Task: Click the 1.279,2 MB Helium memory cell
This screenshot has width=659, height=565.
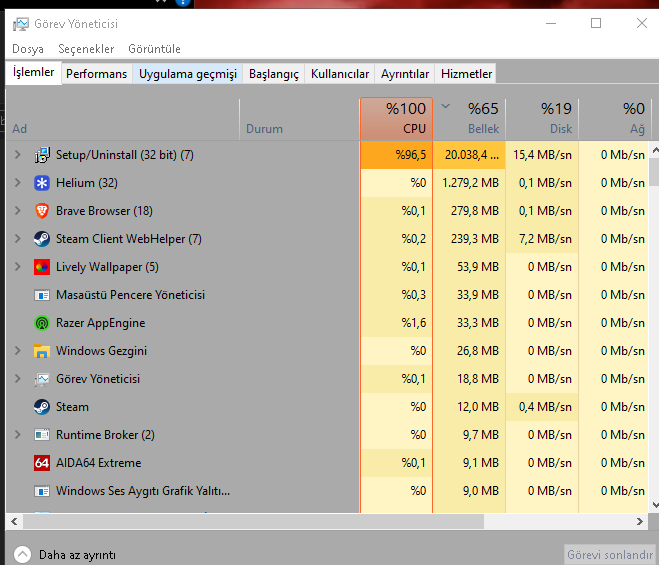Action: (x=469, y=183)
